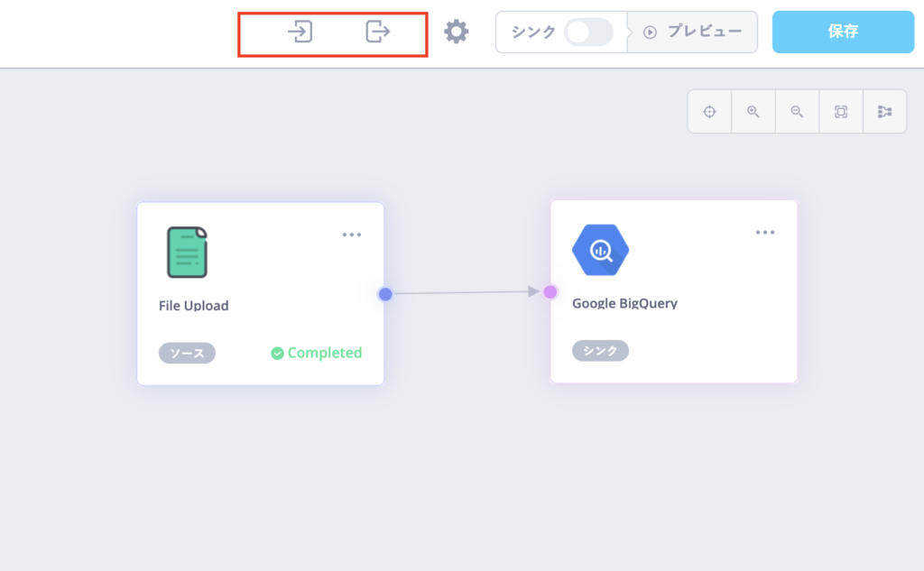The image size is (924, 571).
Task: Select the Google BigQuery hexagon icon
Action: 600,250
